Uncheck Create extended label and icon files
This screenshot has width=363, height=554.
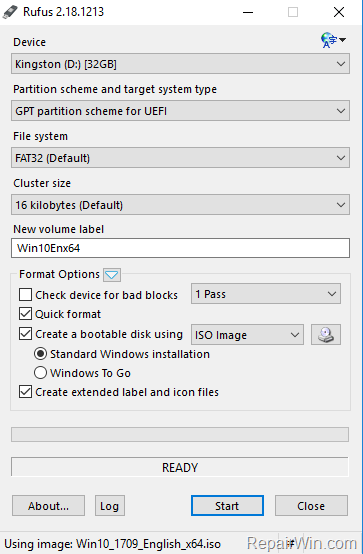pos(25,392)
